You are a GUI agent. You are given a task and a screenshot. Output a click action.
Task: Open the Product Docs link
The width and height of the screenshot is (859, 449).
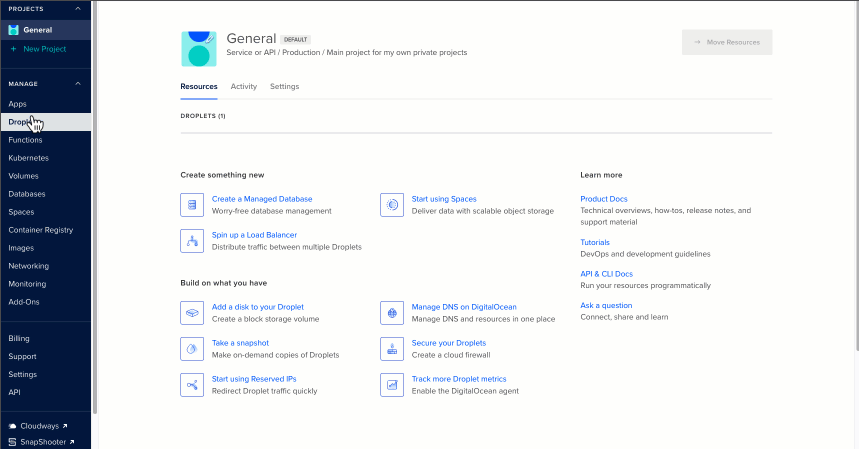click(604, 199)
